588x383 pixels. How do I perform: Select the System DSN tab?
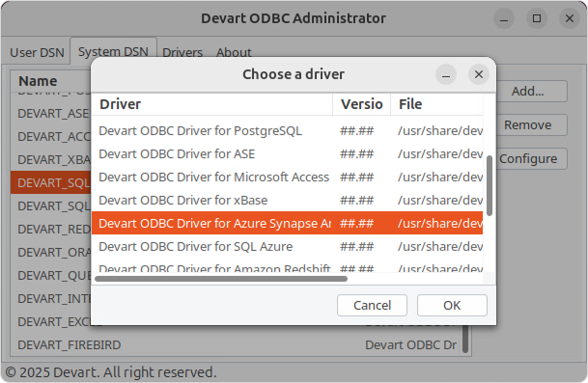113,52
